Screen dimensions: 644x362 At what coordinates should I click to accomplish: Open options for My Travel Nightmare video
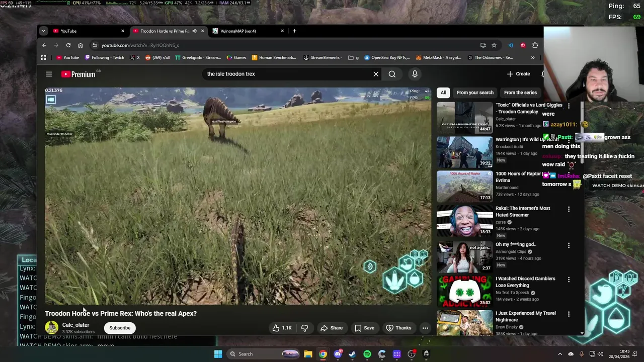coord(569,314)
